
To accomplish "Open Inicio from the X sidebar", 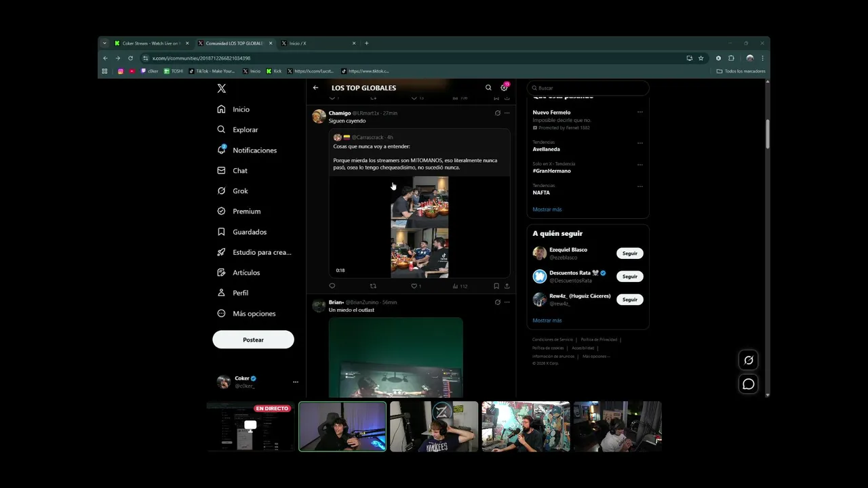I will [233, 109].
